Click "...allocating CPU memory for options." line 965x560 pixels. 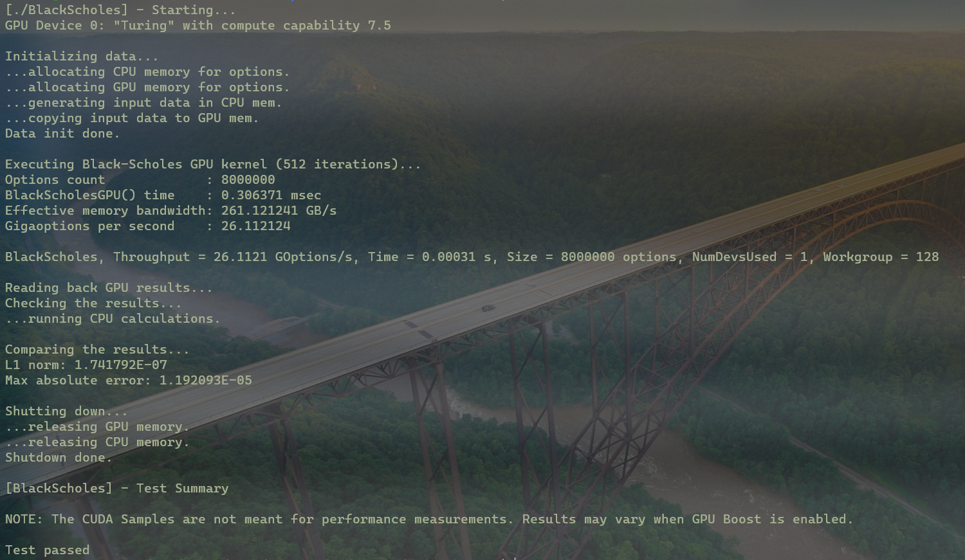(147, 72)
